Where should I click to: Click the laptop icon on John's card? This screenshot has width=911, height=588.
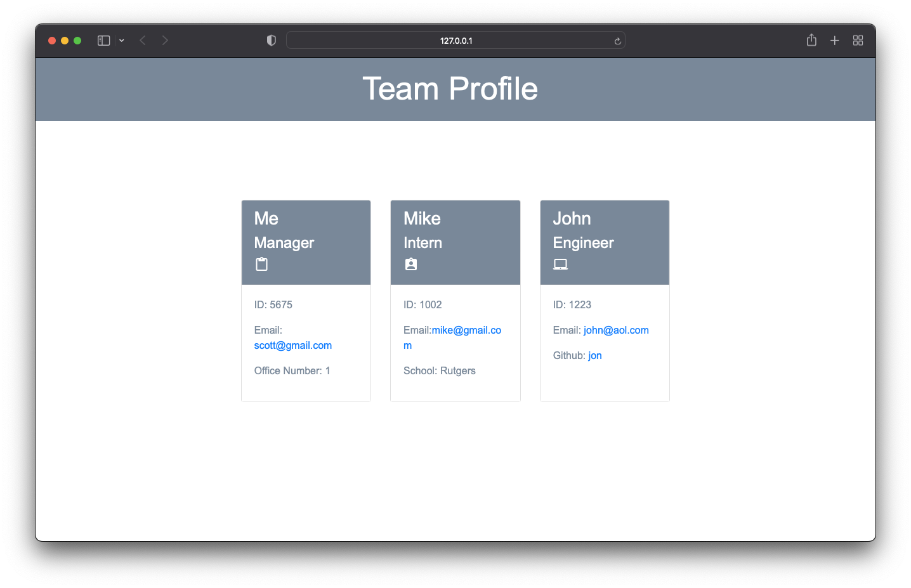560,264
